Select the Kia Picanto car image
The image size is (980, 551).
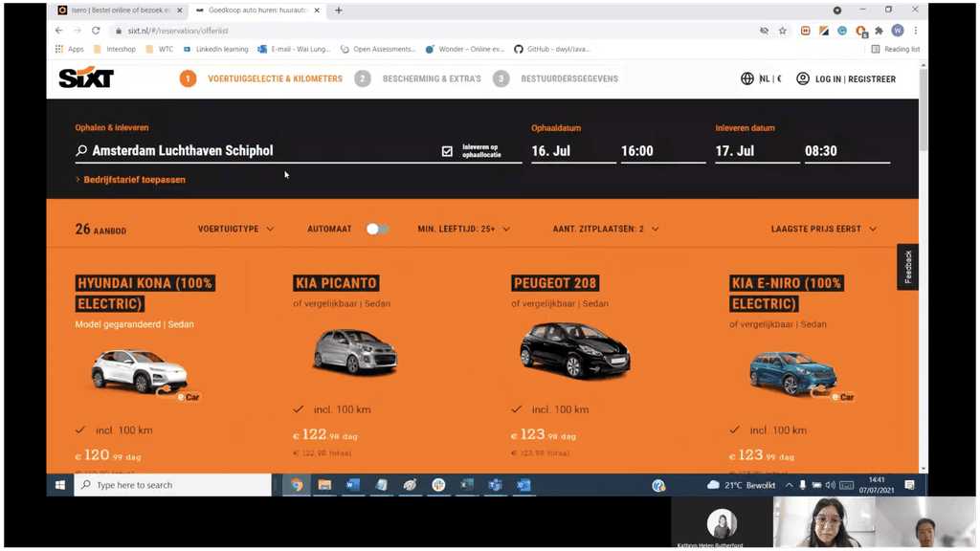(355, 352)
